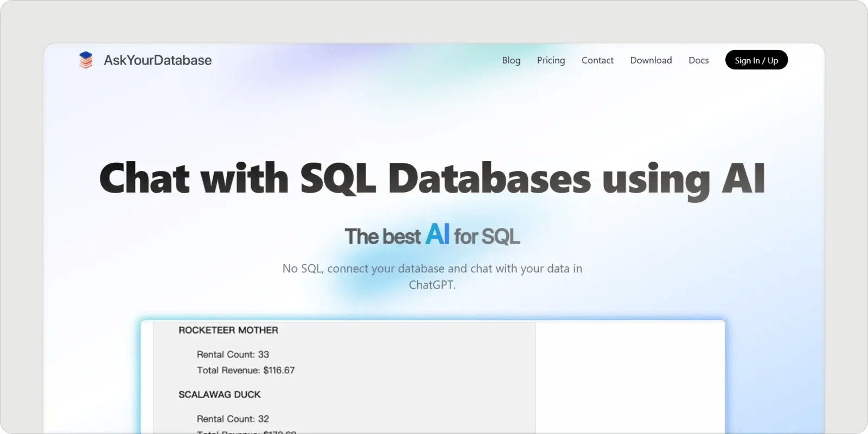Select Download in the top navigation
This screenshot has height=434, width=868.
(651, 60)
